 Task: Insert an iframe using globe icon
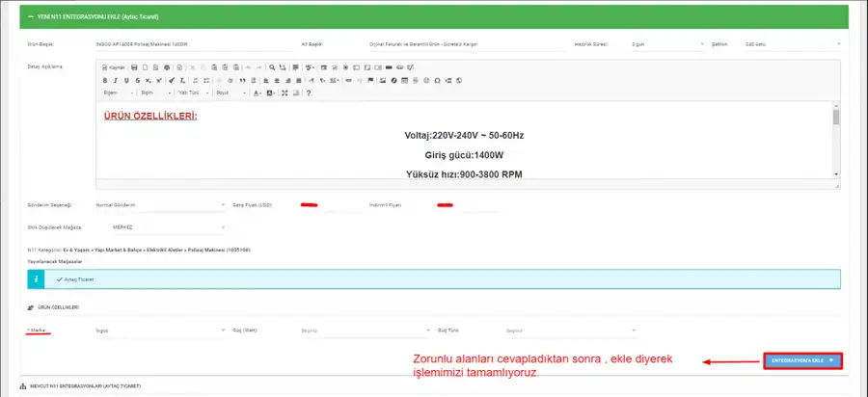(459, 81)
